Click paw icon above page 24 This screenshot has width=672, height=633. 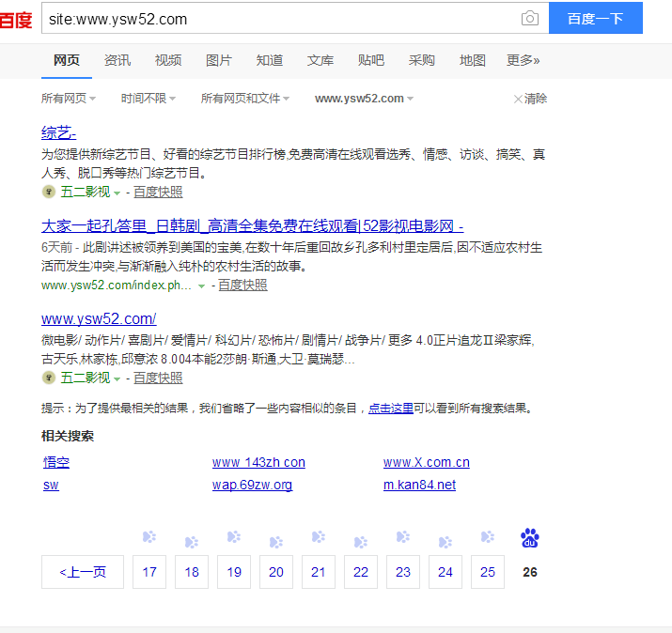point(445,542)
